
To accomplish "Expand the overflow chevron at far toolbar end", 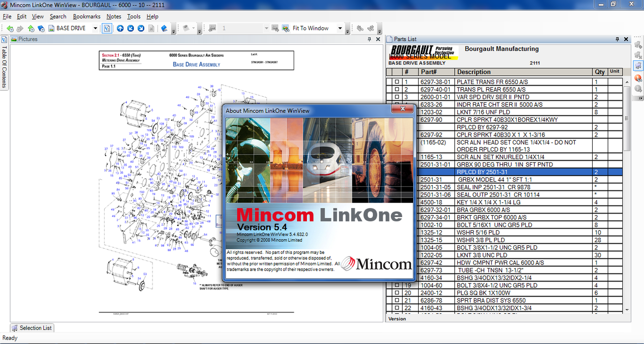I will coord(380,29).
